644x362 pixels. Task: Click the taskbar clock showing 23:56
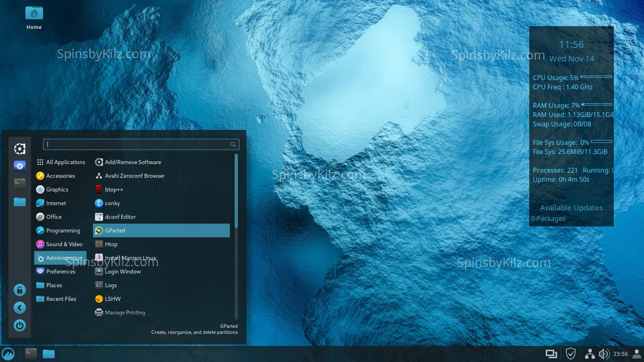[620, 354]
